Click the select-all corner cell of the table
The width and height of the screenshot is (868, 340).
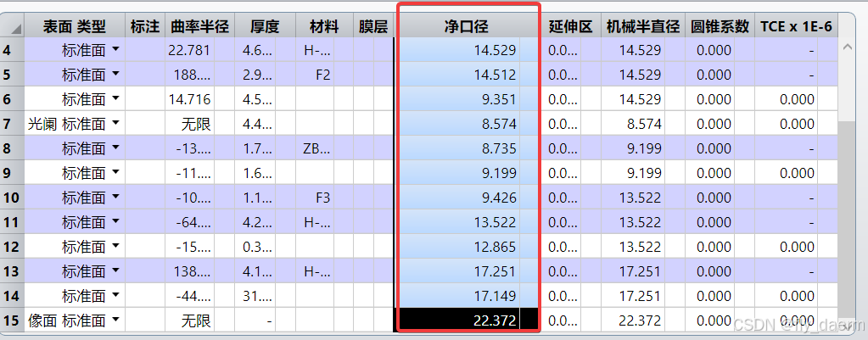click(x=12, y=26)
